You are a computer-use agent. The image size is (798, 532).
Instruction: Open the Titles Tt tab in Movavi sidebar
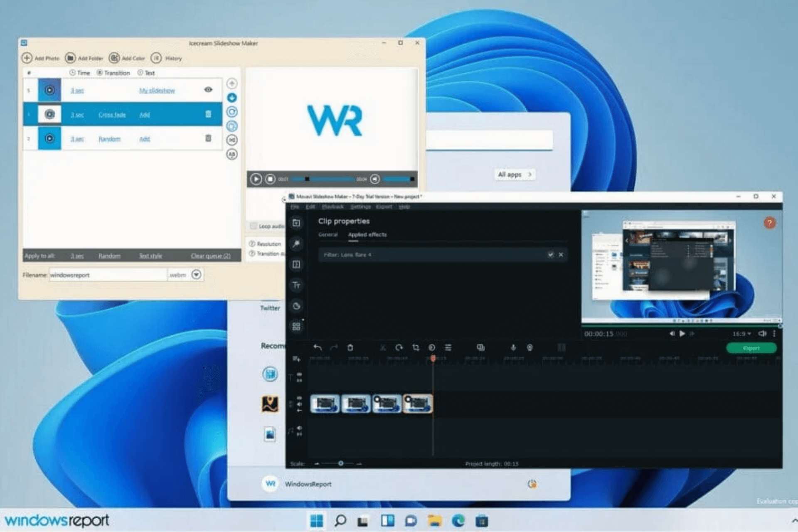click(x=296, y=285)
